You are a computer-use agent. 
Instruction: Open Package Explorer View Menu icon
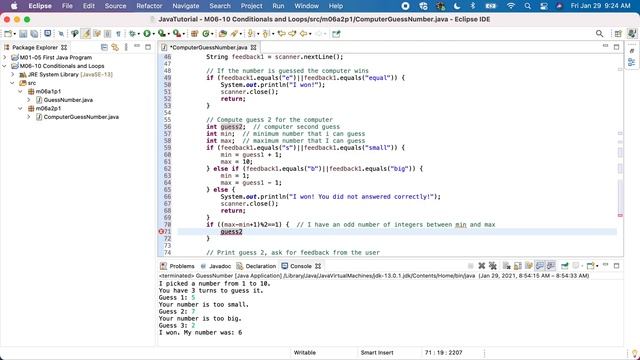126,47
